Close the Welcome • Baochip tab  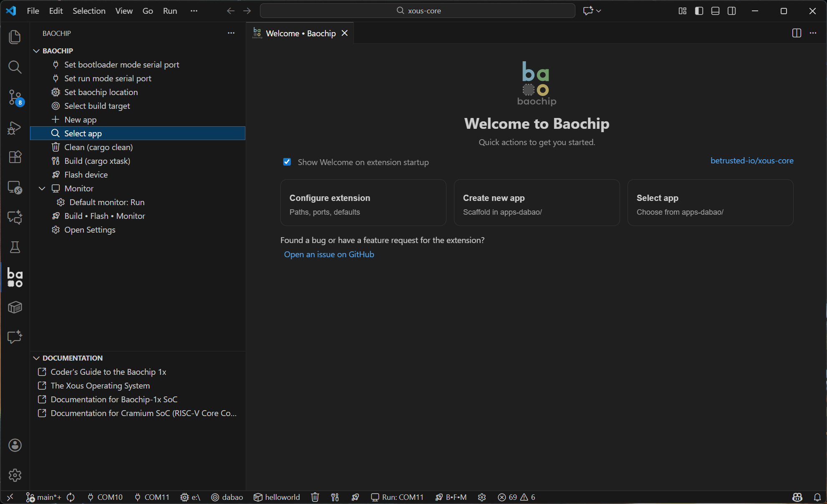345,33
